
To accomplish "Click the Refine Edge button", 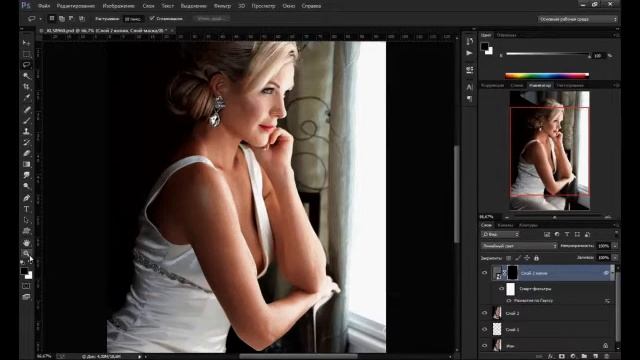I will 211,19.
